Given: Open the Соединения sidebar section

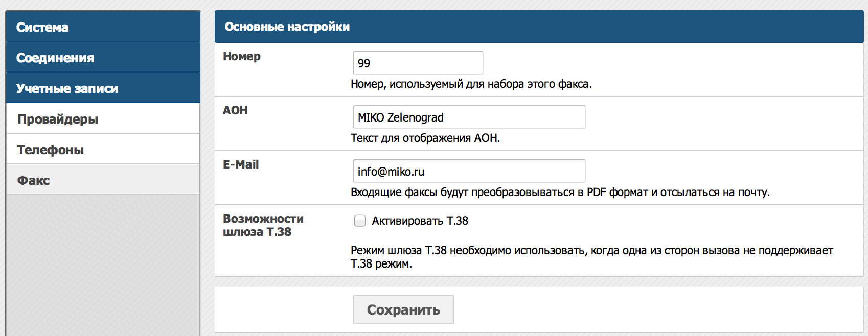Looking at the screenshot, I should coord(103,57).
